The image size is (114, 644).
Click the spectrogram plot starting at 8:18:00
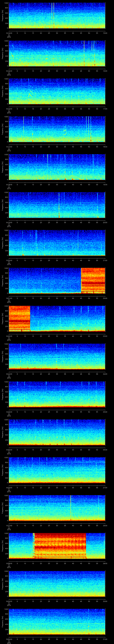click(57, 167)
